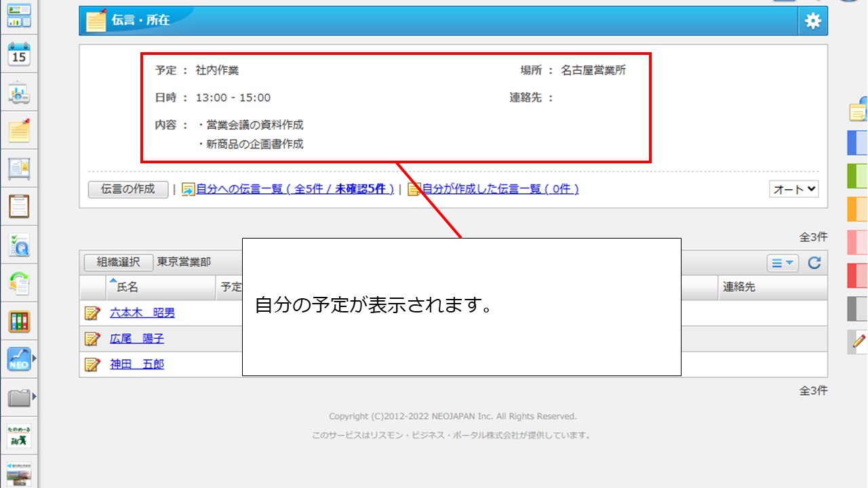This screenshot has height=488, width=868.
Task: Click the settings gear in header bar
Action: click(x=812, y=21)
